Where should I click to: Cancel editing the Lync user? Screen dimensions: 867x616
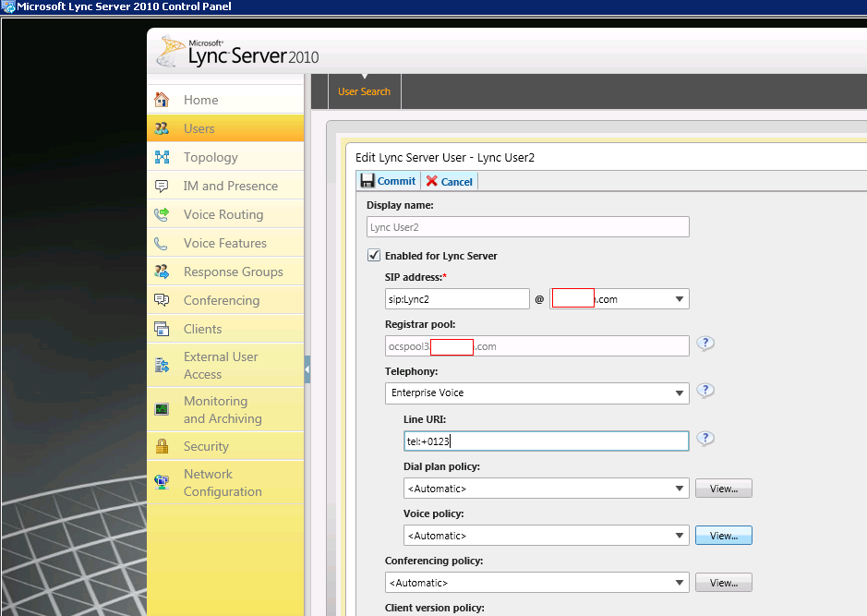pyautogui.click(x=450, y=181)
